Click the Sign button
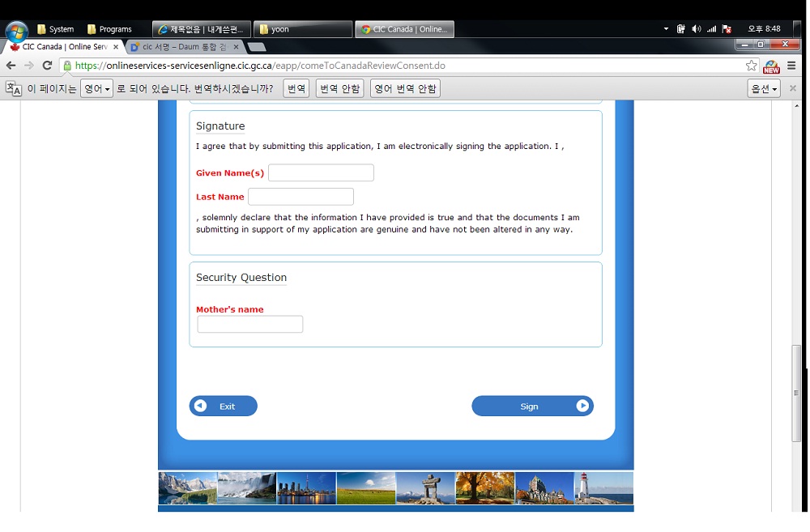 [x=532, y=406]
